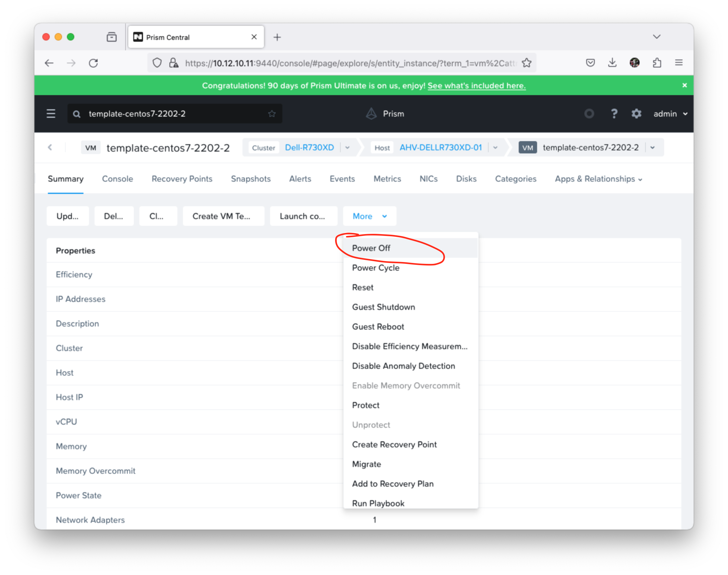Favorite the search with the star icon
The height and width of the screenshot is (575, 728).
click(272, 114)
